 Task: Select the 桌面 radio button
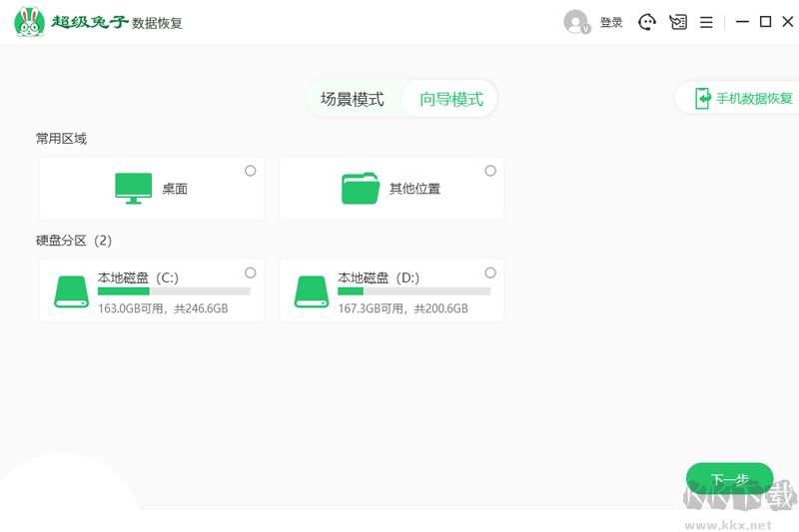251,171
